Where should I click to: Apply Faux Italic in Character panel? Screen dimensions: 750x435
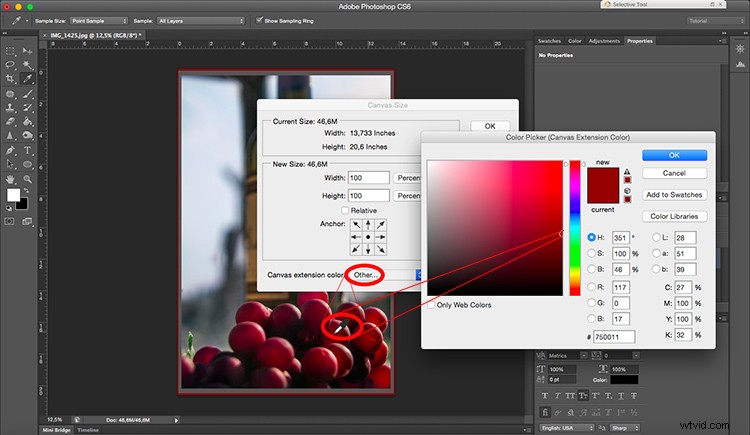557,396
